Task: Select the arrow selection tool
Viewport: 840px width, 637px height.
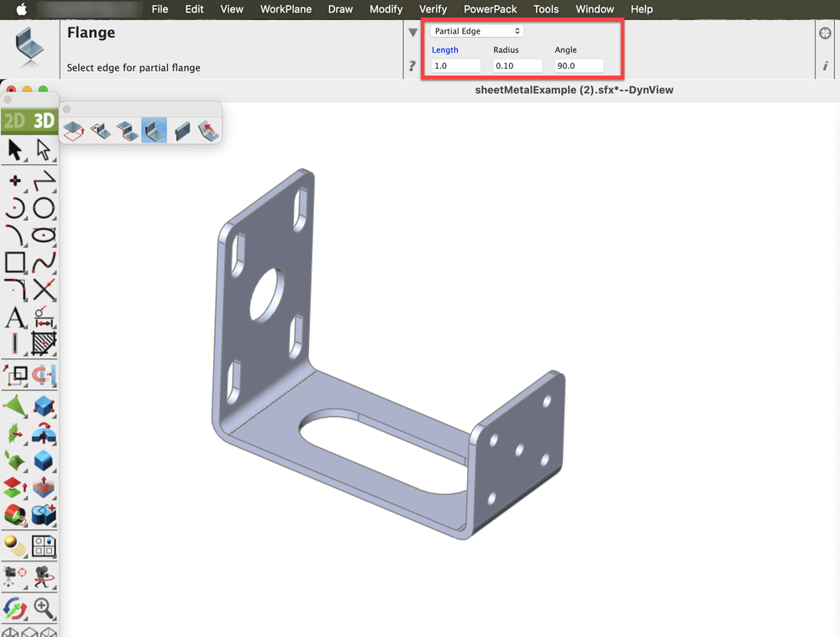Action: pyautogui.click(x=15, y=150)
